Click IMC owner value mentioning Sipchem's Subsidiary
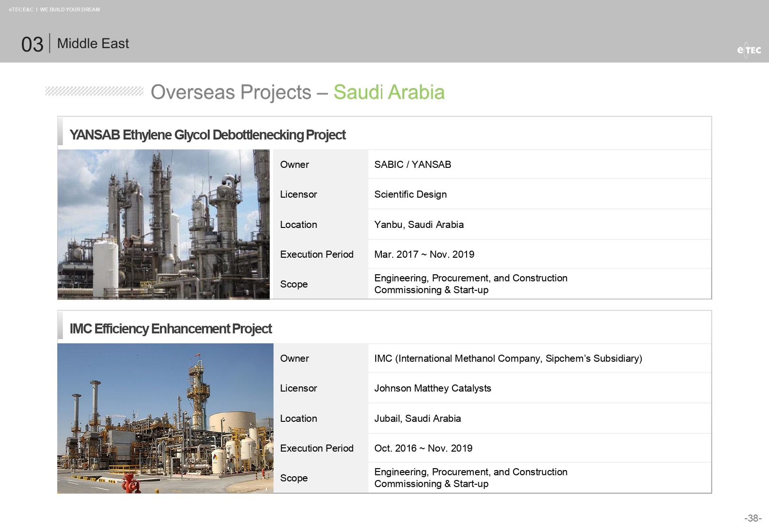This screenshot has width=769, height=532. pos(508,358)
